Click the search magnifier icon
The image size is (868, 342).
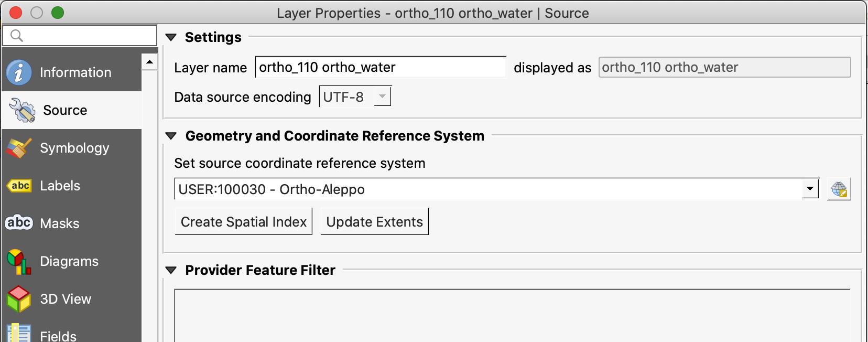(x=17, y=36)
